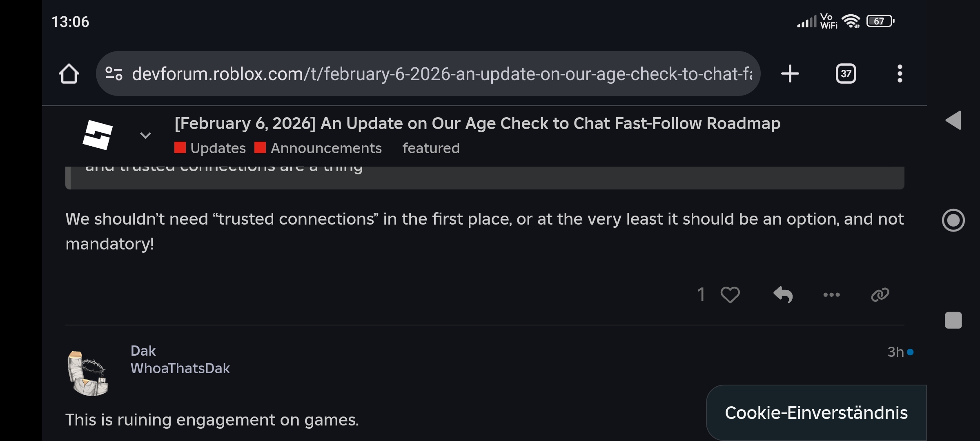Copy the post link with chain icon
The width and height of the screenshot is (980, 441).
coord(880,294)
